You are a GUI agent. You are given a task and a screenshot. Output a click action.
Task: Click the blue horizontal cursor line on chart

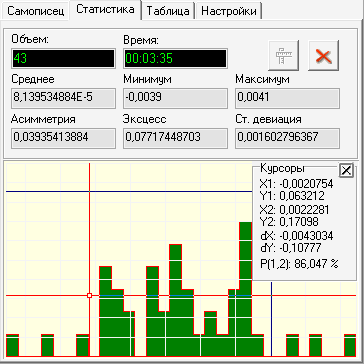point(129,191)
